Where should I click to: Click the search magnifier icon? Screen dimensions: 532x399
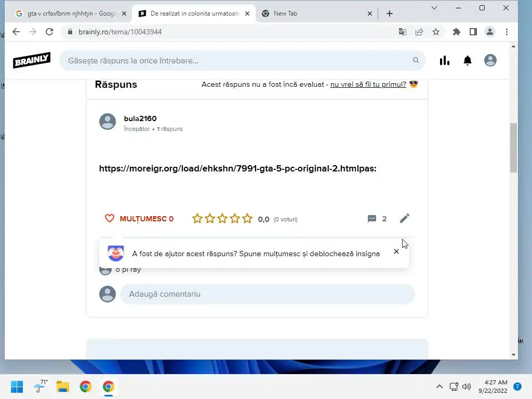(416, 60)
